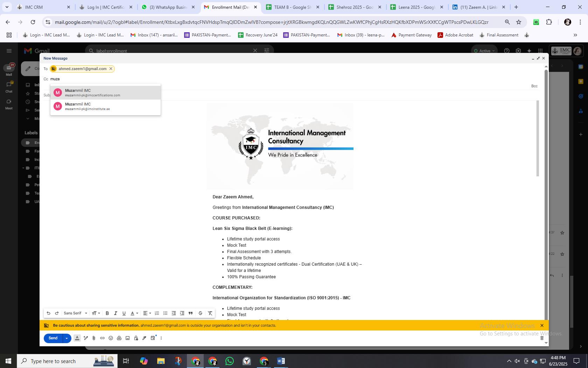Image resolution: width=588 pixels, height=368 pixels.
Task: Click Windows search box
Action: pyautogui.click(x=67, y=361)
